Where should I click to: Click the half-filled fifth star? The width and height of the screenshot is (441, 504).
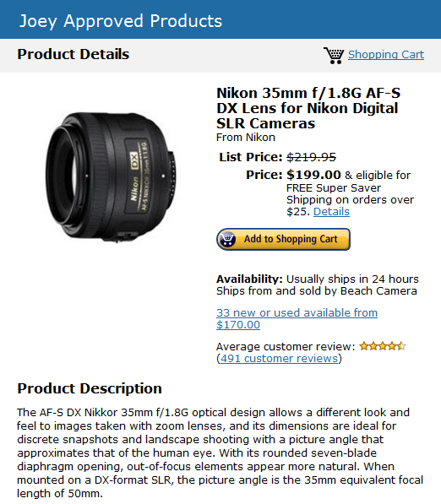pos(402,346)
